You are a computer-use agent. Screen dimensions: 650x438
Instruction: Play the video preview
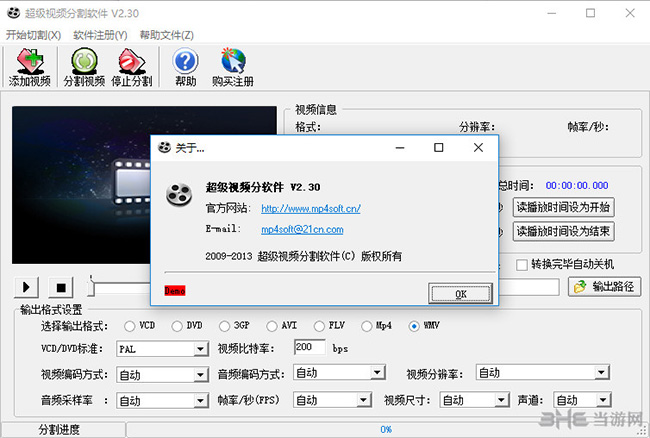(x=27, y=287)
